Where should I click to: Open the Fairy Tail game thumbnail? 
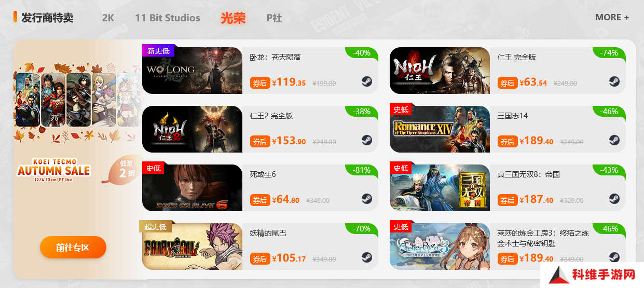tap(192, 246)
